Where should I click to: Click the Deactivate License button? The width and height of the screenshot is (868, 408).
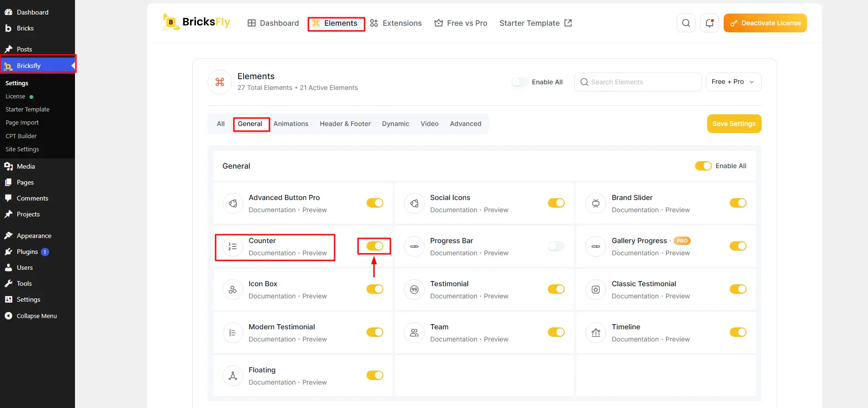765,23
